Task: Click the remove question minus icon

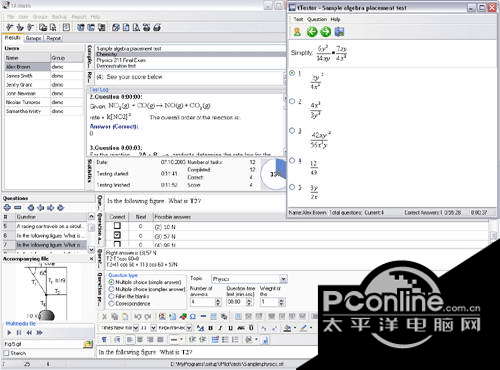Action: point(18,208)
